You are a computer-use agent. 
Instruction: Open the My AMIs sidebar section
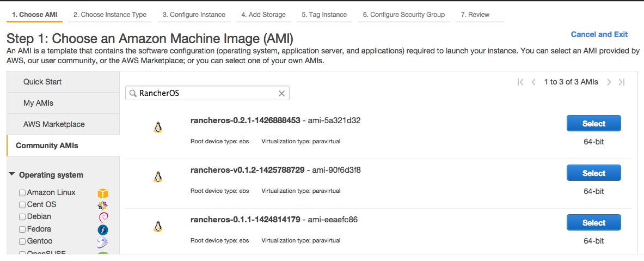point(63,103)
